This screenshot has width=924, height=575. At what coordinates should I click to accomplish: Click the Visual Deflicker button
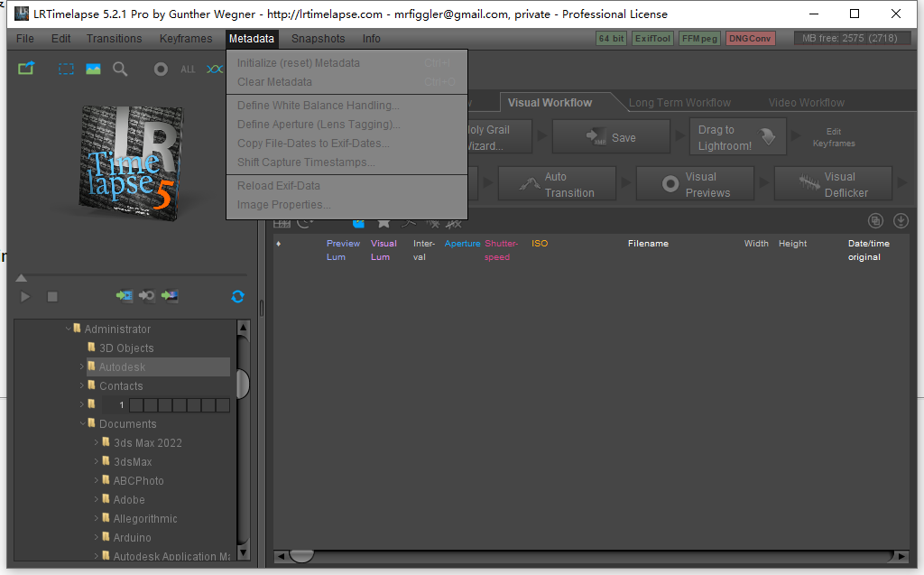pyautogui.click(x=833, y=184)
